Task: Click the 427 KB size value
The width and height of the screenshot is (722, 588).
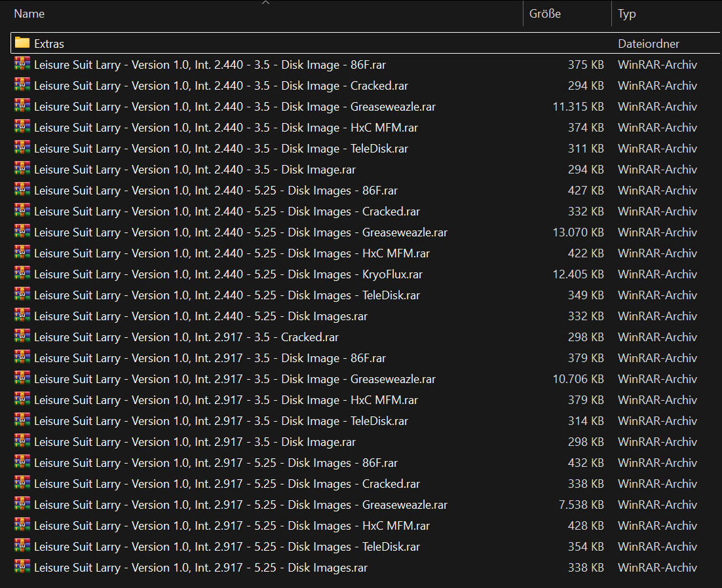Action: tap(586, 191)
